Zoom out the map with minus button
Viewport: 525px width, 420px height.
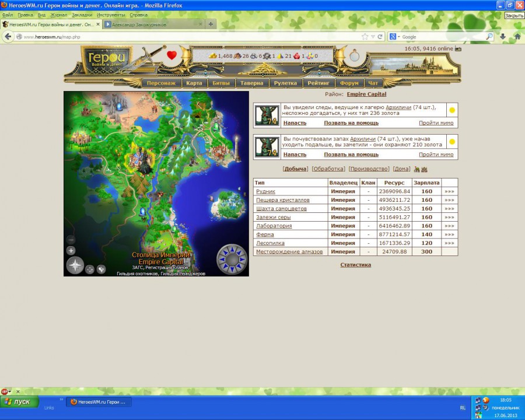(x=71, y=240)
